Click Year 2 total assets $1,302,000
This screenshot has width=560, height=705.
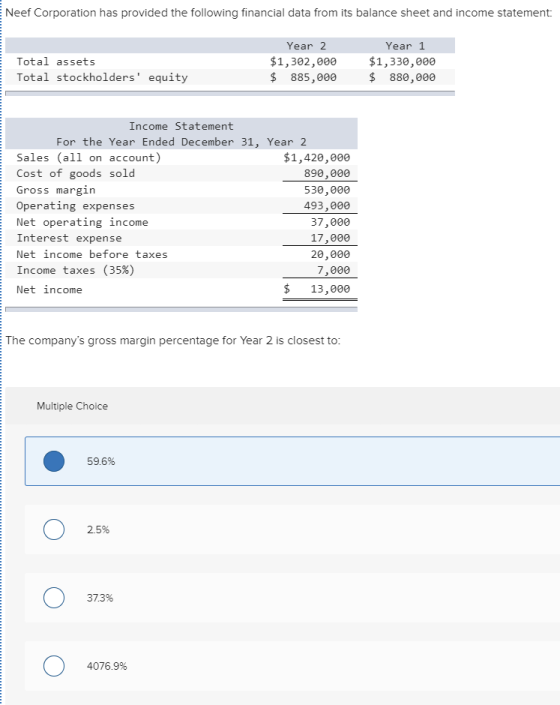(x=303, y=62)
